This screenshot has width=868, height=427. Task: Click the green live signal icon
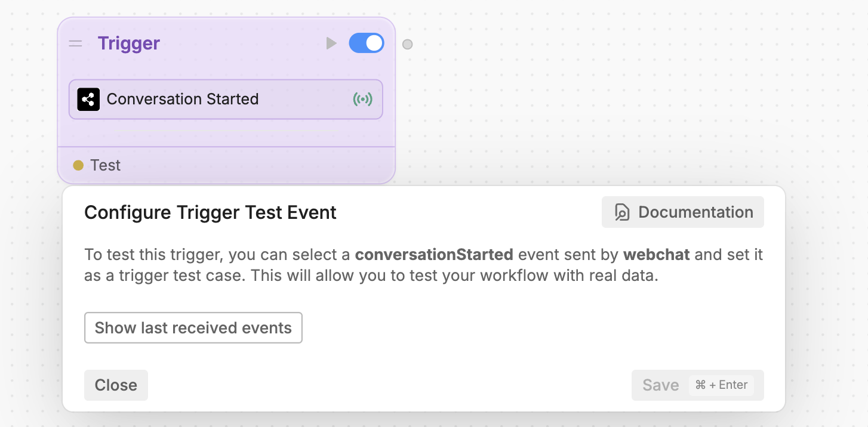coord(362,99)
